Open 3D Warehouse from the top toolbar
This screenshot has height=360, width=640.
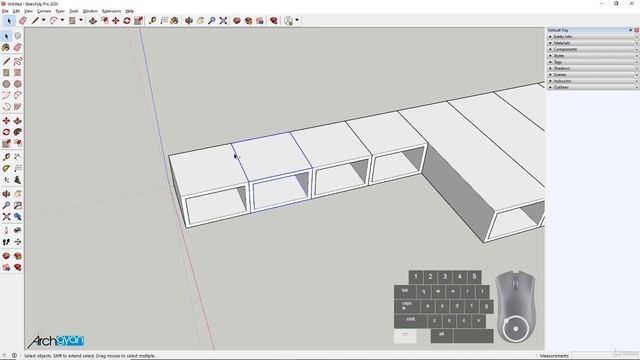(237, 20)
